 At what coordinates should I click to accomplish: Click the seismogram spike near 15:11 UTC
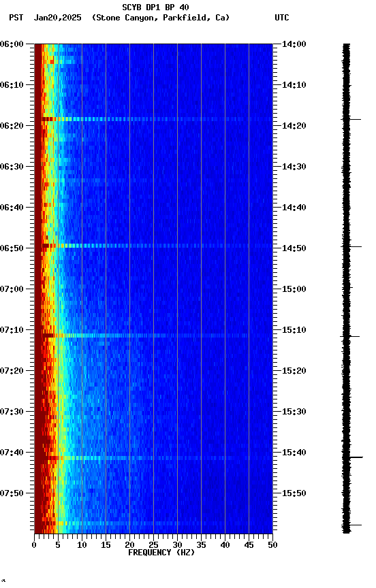click(349, 336)
